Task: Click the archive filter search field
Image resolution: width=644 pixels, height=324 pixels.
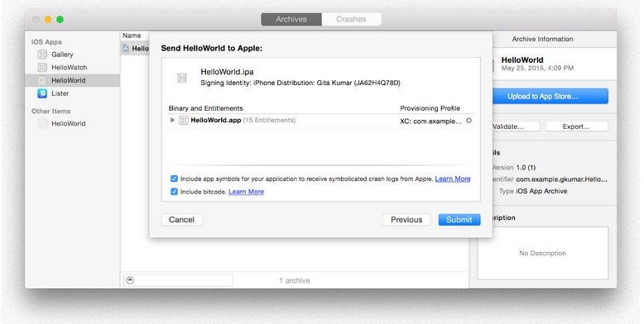Action: tap(178, 280)
